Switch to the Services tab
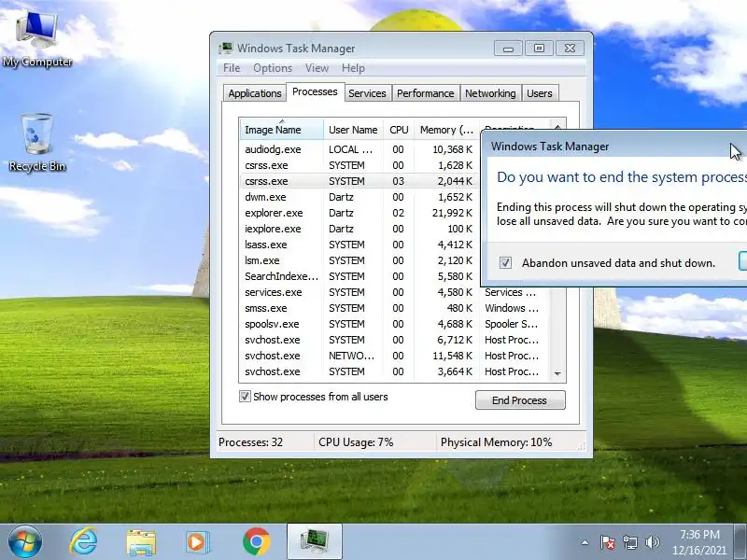747x560 pixels. click(367, 93)
